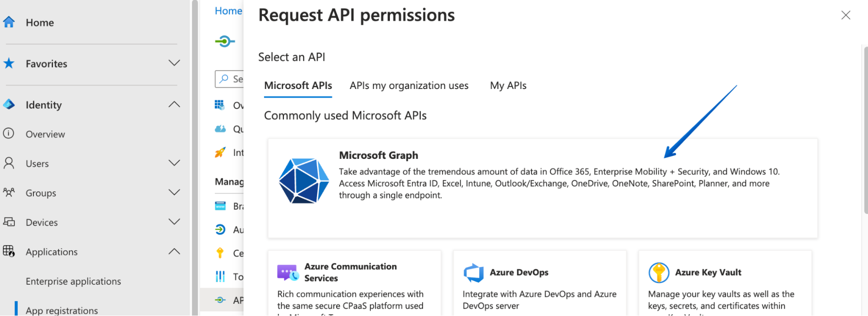
Task: Switch to the Microsoft APIs tab
Action: pyautogui.click(x=298, y=86)
